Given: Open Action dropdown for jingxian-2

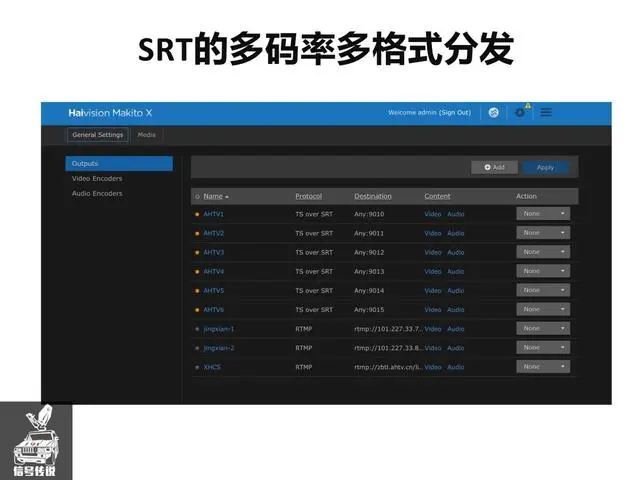Looking at the screenshot, I should coord(543,347).
